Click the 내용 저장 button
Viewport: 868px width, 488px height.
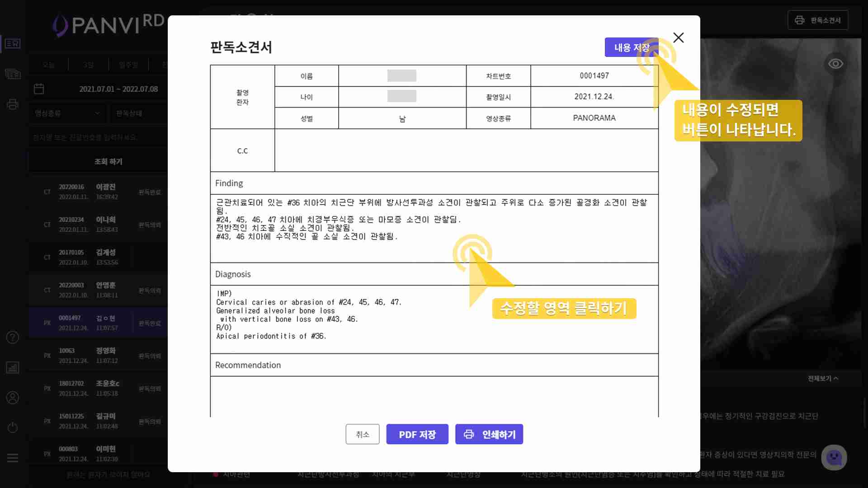(631, 47)
